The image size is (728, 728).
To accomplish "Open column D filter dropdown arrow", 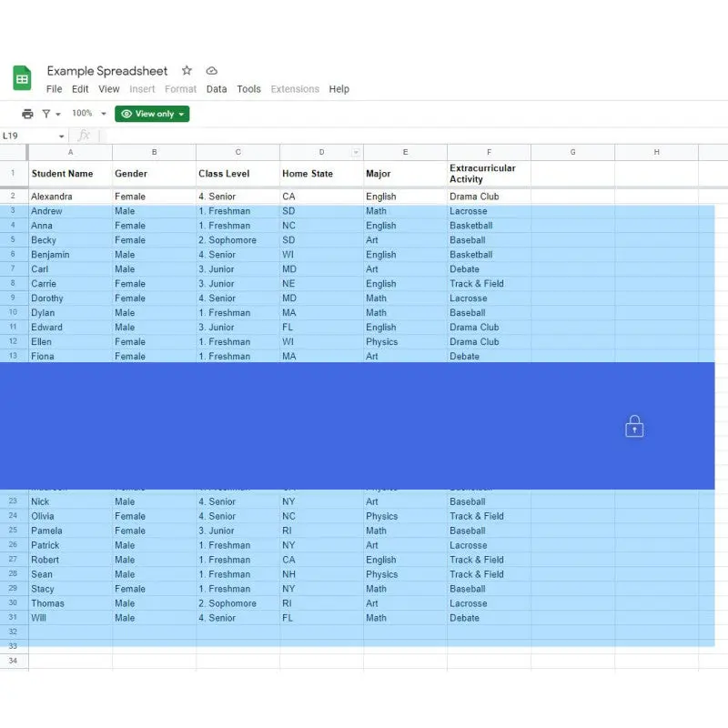I will click(x=356, y=152).
